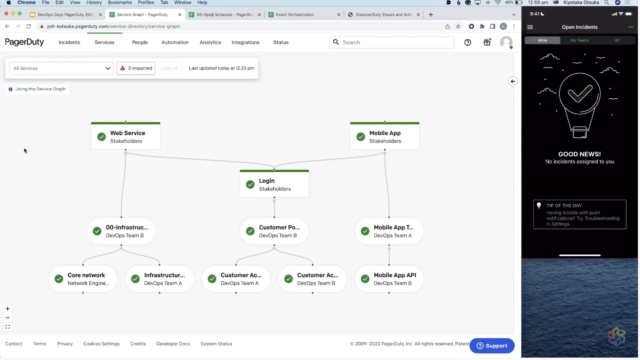The image size is (640, 360).
Task: Open the help question mark icon
Action: pyautogui.click(x=467, y=42)
